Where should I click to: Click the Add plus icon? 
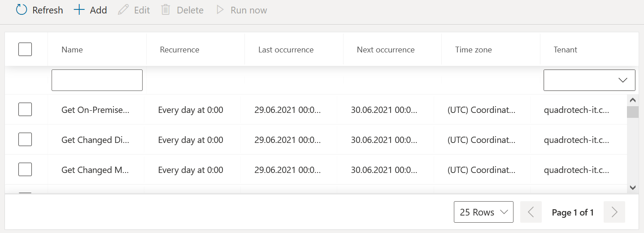coord(79,10)
